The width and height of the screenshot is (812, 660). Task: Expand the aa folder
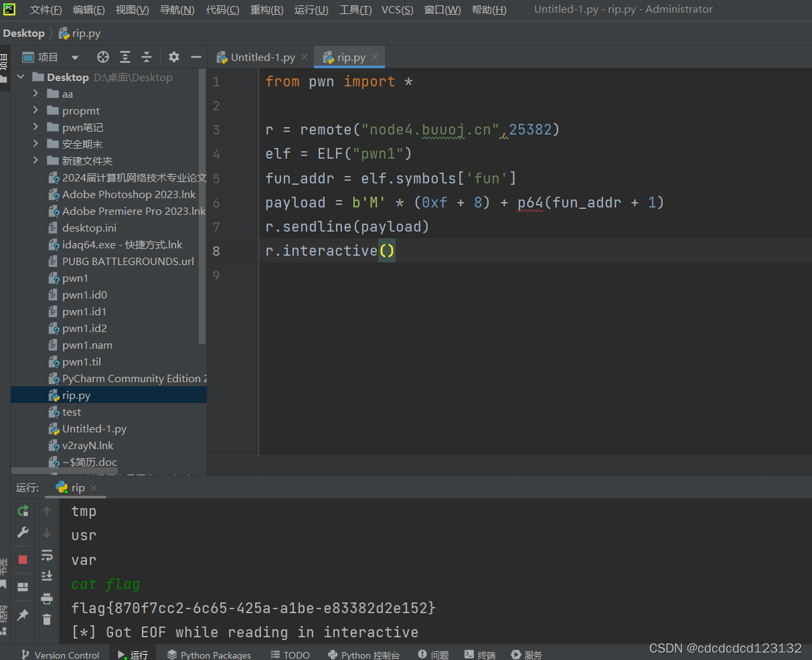pos(35,94)
